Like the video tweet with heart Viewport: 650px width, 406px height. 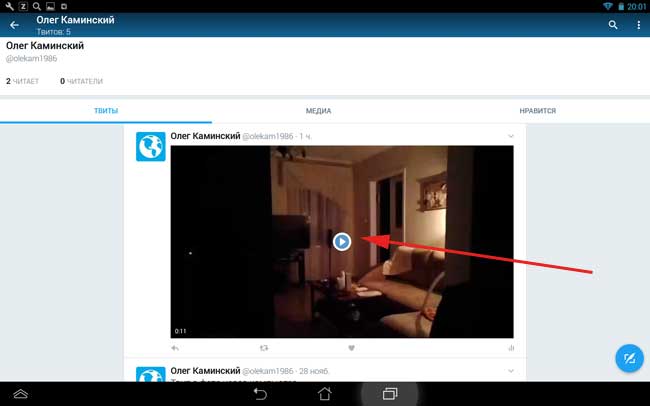click(x=352, y=349)
